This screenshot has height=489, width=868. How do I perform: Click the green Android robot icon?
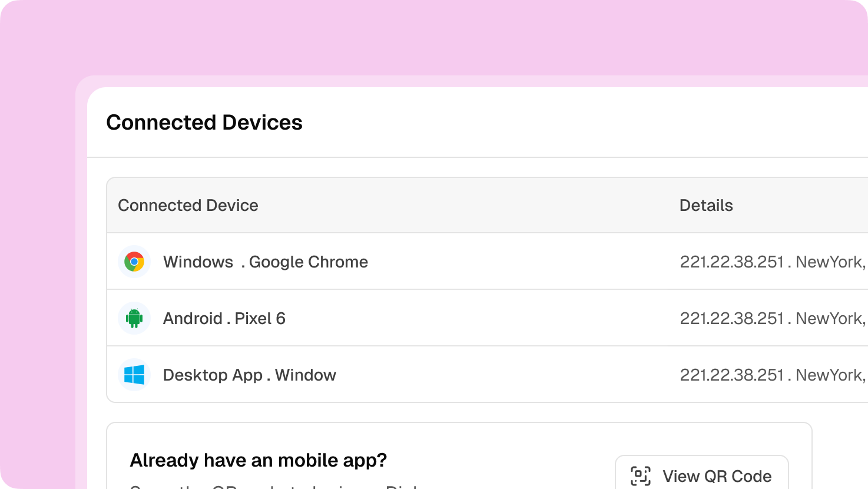coord(134,318)
